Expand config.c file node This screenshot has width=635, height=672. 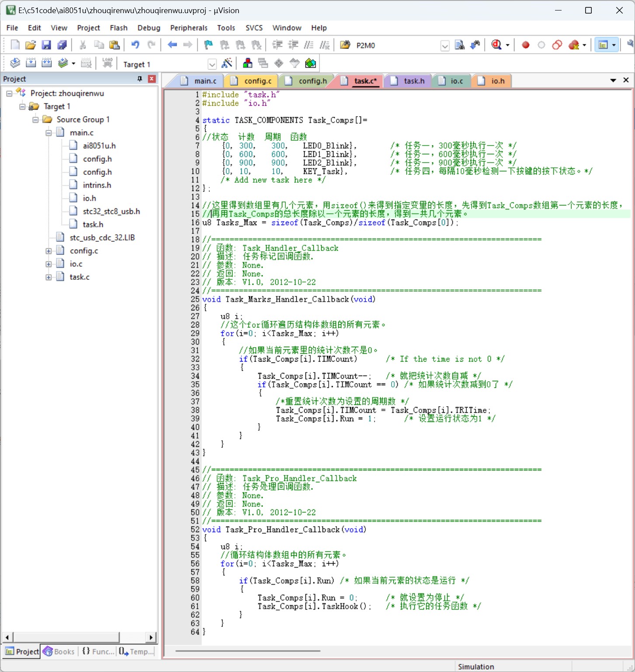(49, 251)
